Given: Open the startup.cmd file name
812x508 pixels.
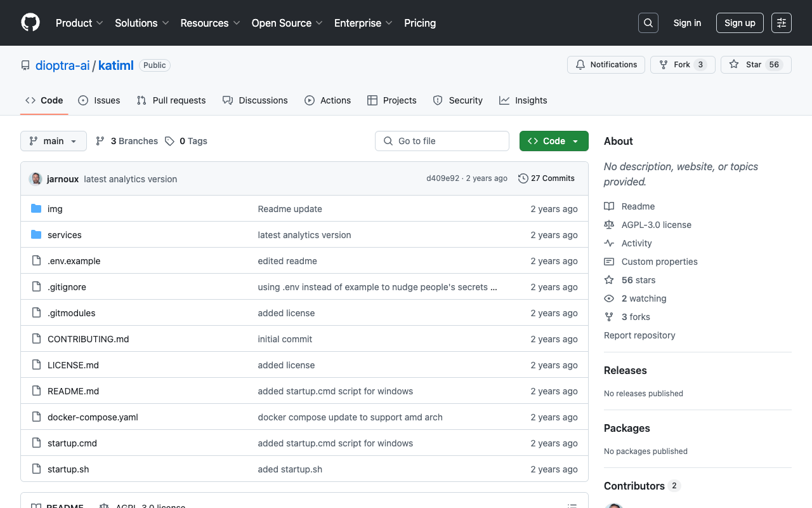Looking at the screenshot, I should click(72, 443).
